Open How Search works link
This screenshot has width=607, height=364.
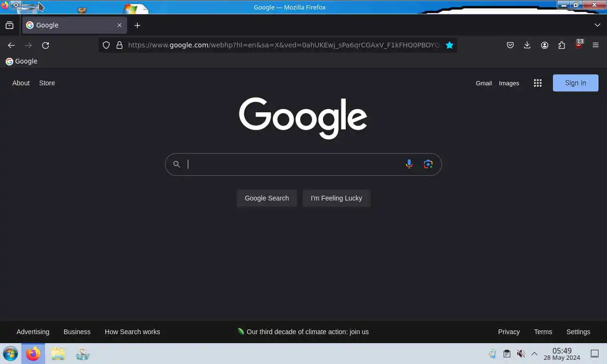point(132,332)
